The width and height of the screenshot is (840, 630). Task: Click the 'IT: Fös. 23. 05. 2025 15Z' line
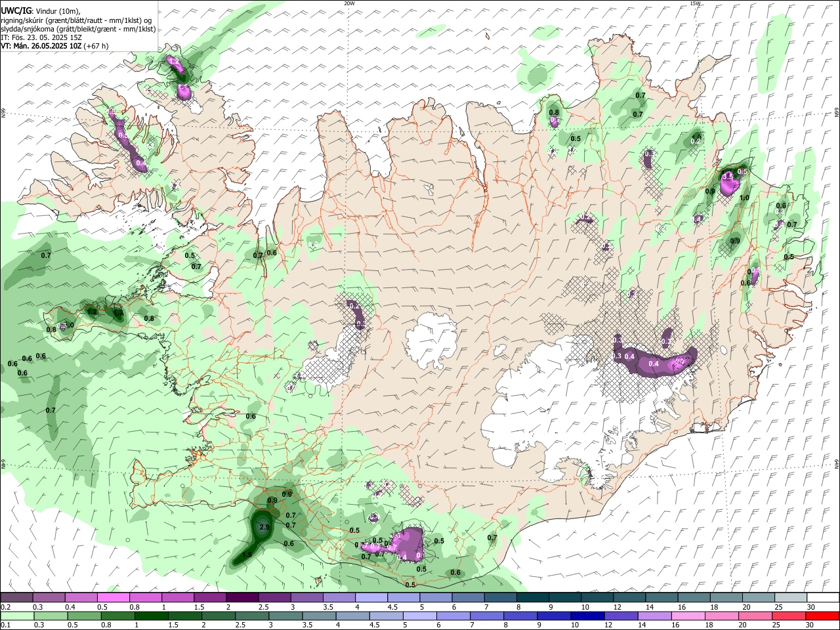(41, 37)
